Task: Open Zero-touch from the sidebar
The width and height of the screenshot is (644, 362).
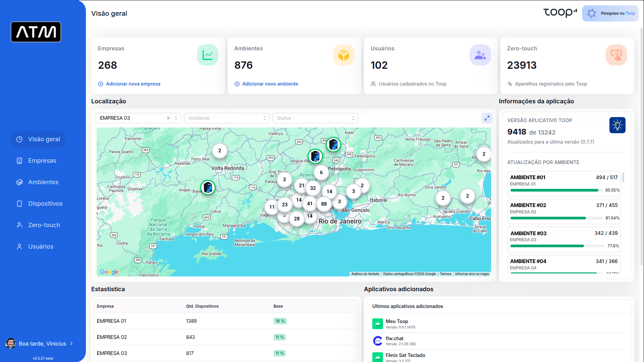Action: click(x=44, y=225)
